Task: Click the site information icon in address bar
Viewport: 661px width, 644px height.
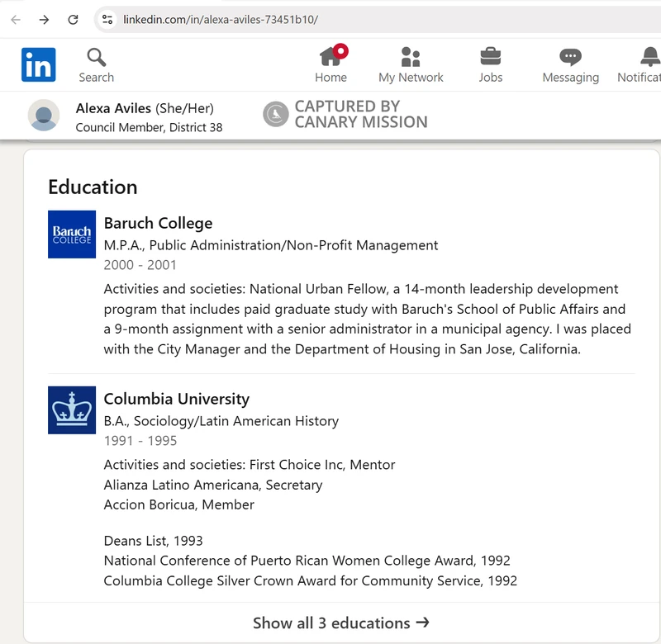Action: pyautogui.click(x=107, y=20)
